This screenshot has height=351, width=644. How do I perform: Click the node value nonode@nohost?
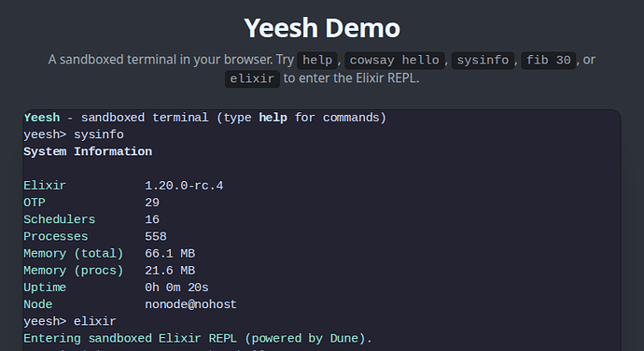[190, 304]
